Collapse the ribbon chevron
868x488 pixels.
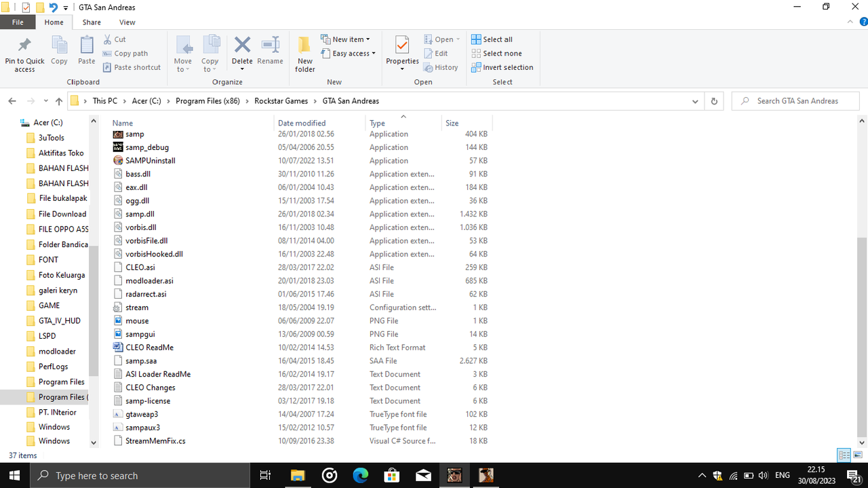coord(850,22)
